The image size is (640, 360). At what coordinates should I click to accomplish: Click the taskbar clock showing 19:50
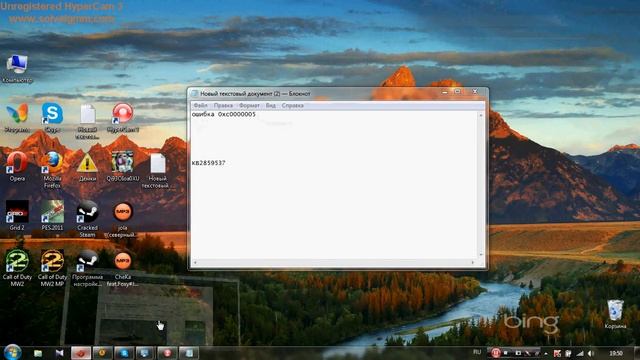[616, 353]
